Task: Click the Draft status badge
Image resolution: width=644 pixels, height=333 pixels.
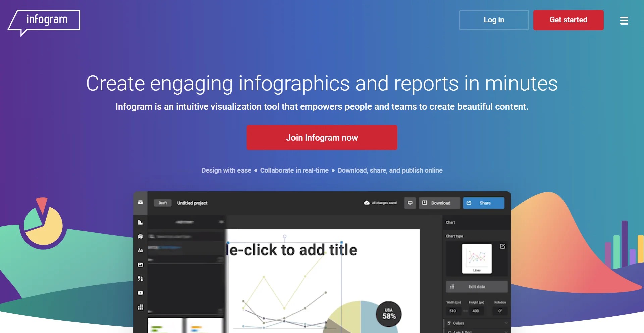Action: [163, 203]
